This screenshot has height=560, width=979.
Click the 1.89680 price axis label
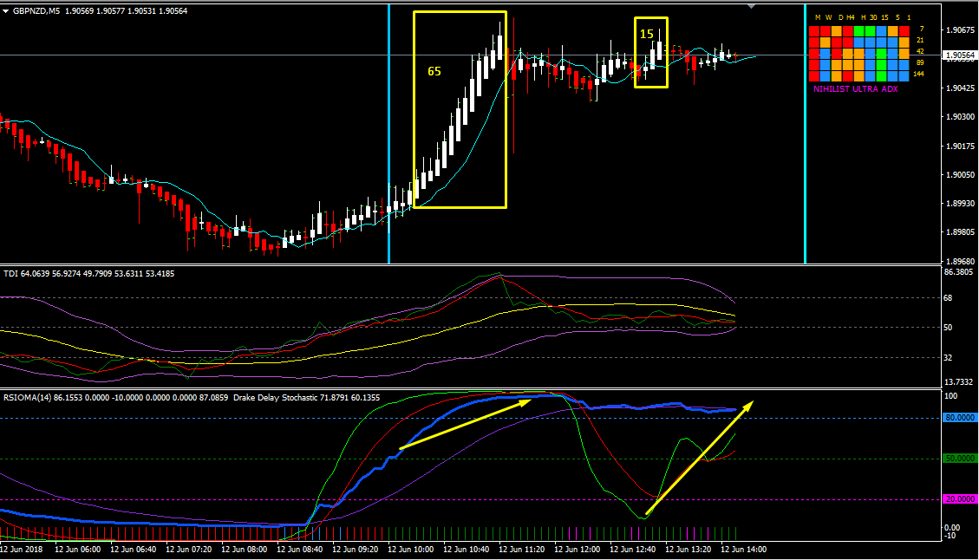(960, 261)
